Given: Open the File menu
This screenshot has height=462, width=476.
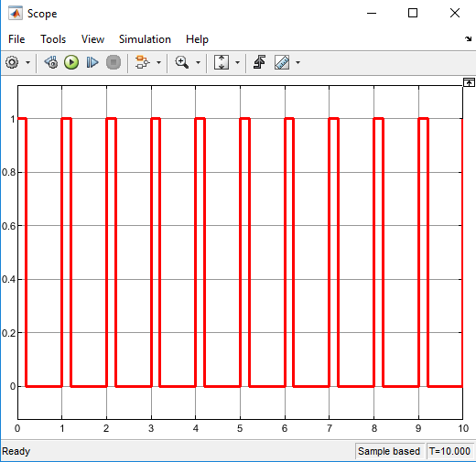Looking at the screenshot, I should [x=16, y=39].
